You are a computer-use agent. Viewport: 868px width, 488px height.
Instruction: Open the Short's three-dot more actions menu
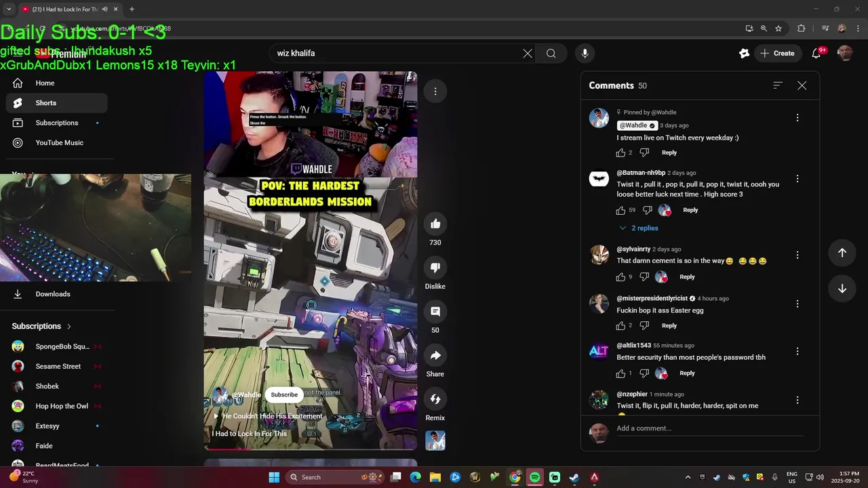click(x=435, y=91)
